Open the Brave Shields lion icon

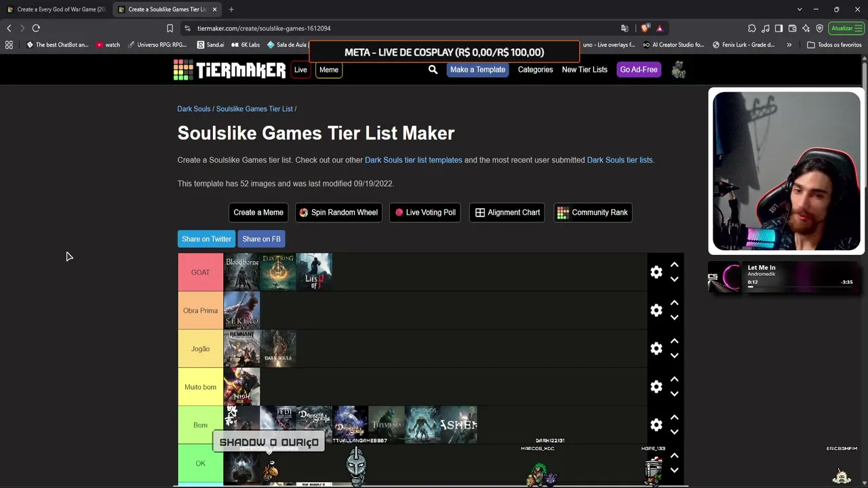click(x=644, y=28)
